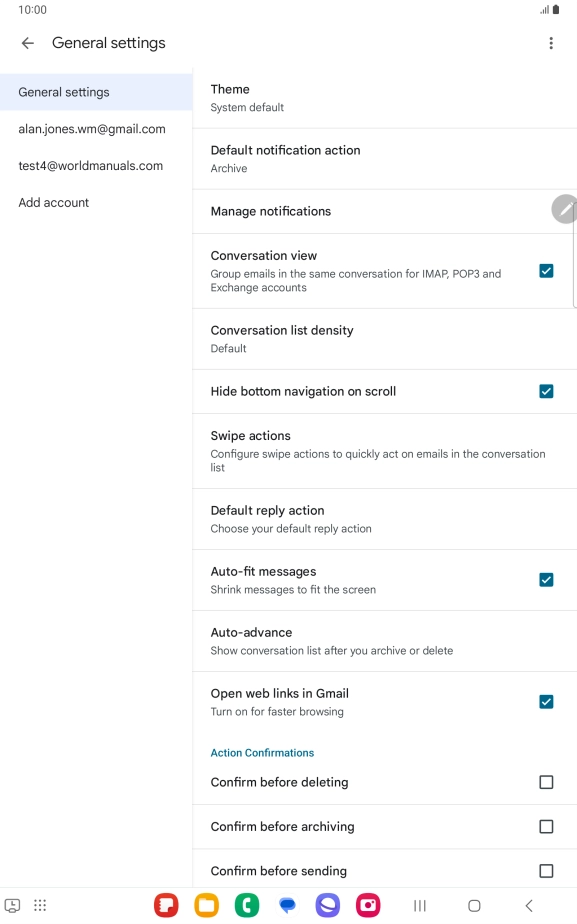Launch the green phone app icon
Screen dimensions: 577x924
coord(247,905)
